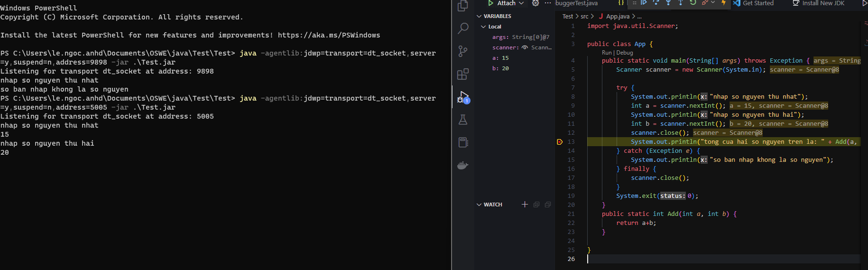
Task: Select the 'a: 15' variable entry
Action: [500, 58]
